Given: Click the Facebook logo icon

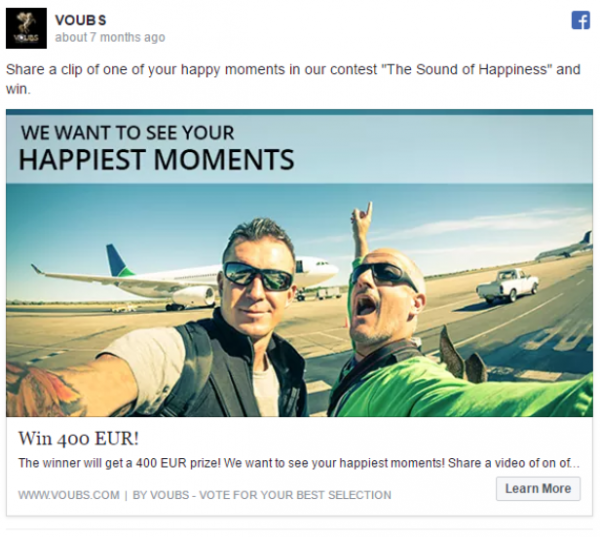Looking at the screenshot, I should pyautogui.click(x=580, y=20).
